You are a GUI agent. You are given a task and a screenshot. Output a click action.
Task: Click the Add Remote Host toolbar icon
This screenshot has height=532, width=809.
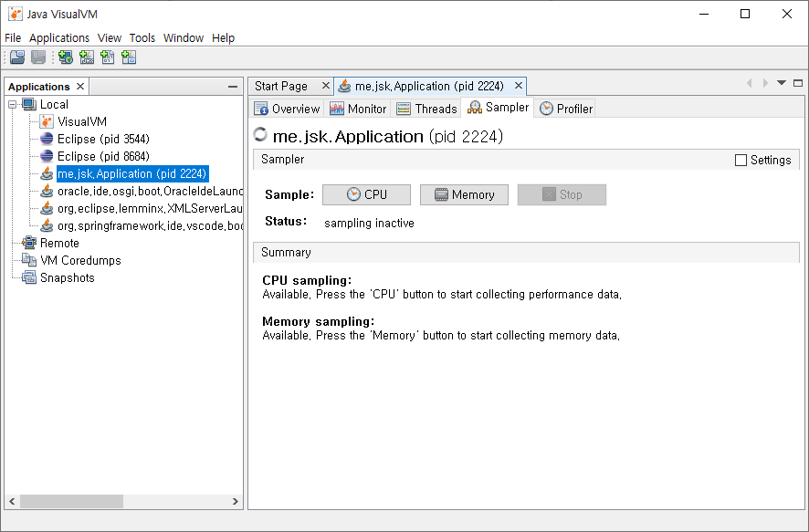pos(66,57)
